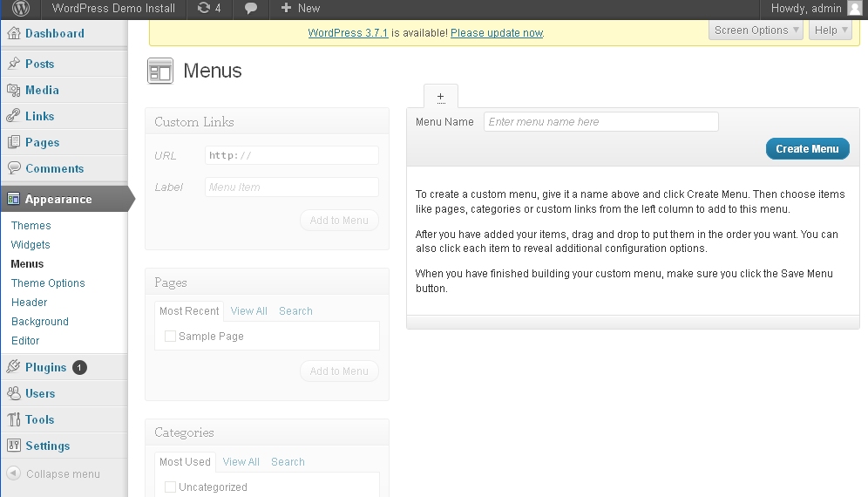Click the Dashboard menu label
This screenshot has width=868, height=497.
(x=55, y=33)
